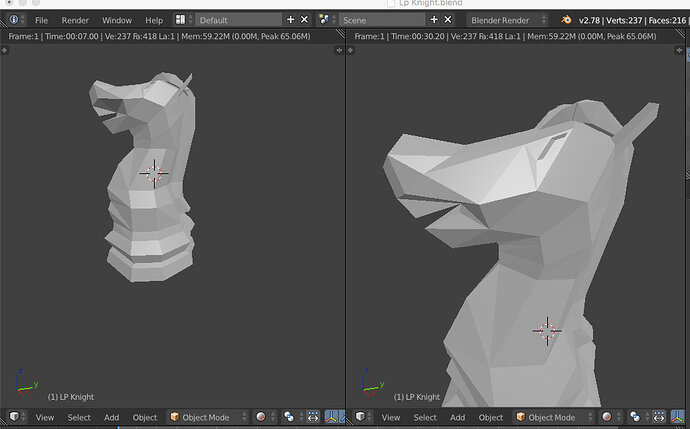Open the Render menu
The height and width of the screenshot is (429, 690).
[75, 20]
